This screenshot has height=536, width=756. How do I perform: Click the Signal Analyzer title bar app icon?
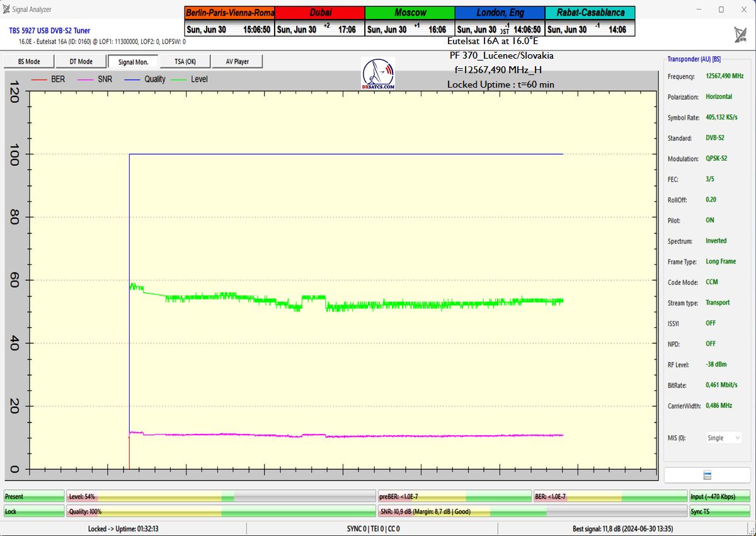click(x=6, y=9)
